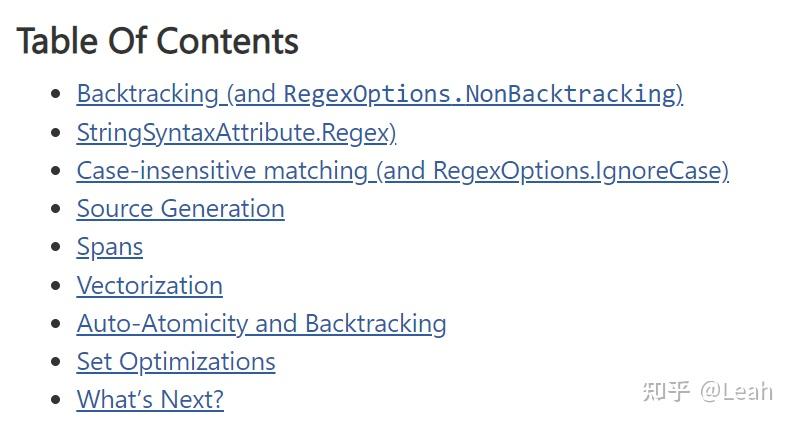Open the Backtracking and RegexOptions.NonBacktracking link
The image size is (793, 424).
380,95
